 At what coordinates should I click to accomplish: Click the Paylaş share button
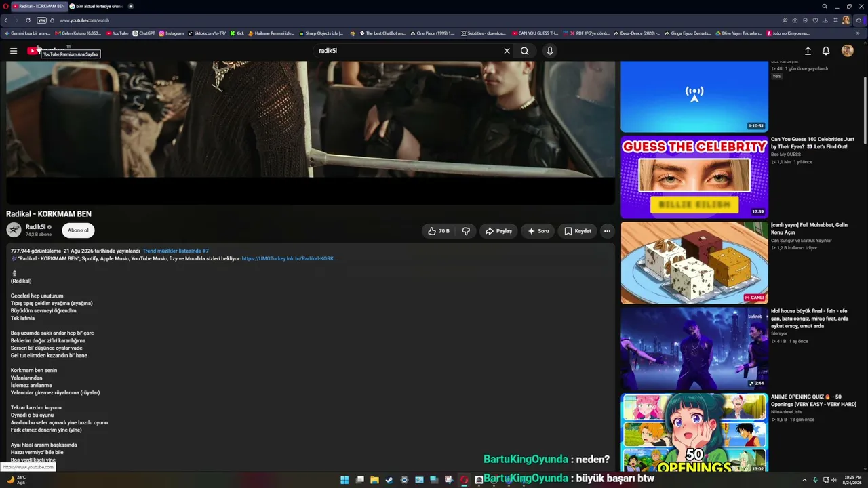498,231
